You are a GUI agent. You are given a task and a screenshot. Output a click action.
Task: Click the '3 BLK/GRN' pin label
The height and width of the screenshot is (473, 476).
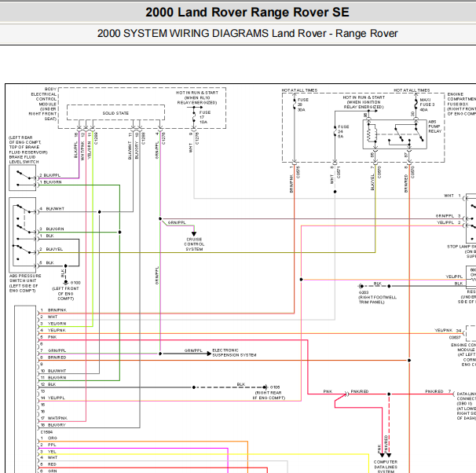pyautogui.click(x=52, y=229)
